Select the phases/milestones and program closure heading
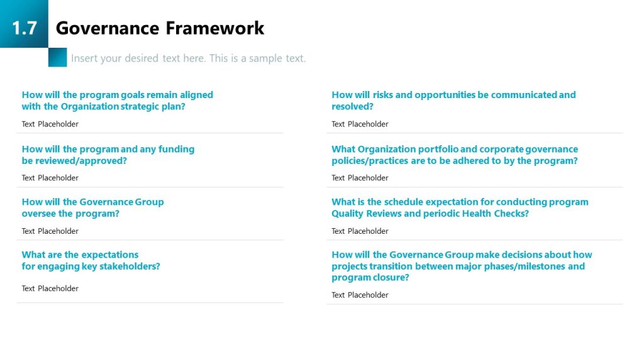Screen dimensions: 644x362 coord(462,266)
